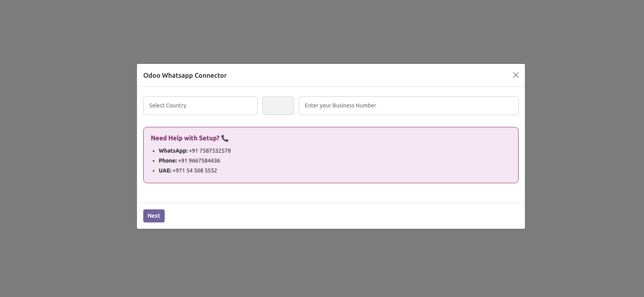Select the WhatsApp number +91 7587532578
The image size is (644, 297).
point(210,151)
